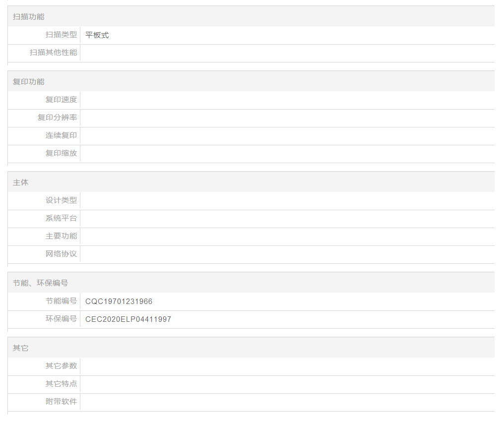Click the 平板式 scan type value
The width and height of the screenshot is (504, 421).
[x=97, y=35]
